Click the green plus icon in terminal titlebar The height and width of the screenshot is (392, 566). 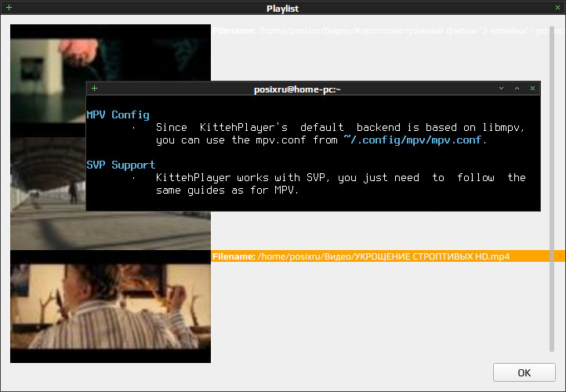click(x=95, y=89)
